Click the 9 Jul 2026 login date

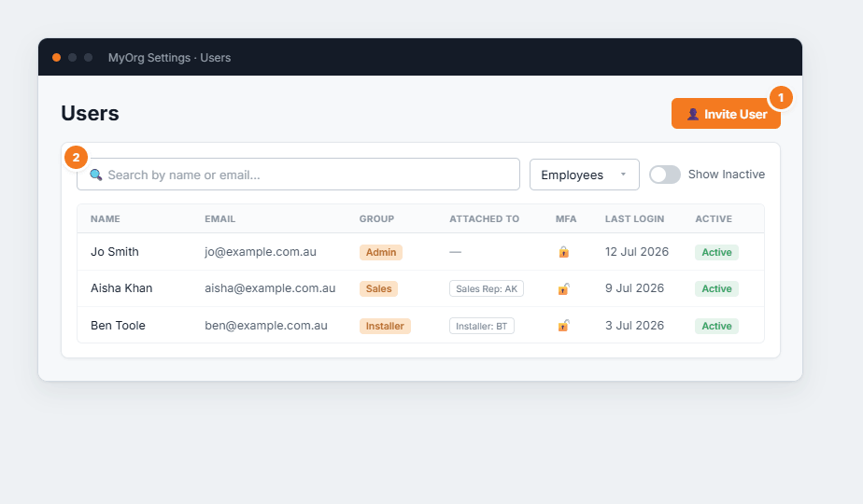pyautogui.click(x=634, y=287)
